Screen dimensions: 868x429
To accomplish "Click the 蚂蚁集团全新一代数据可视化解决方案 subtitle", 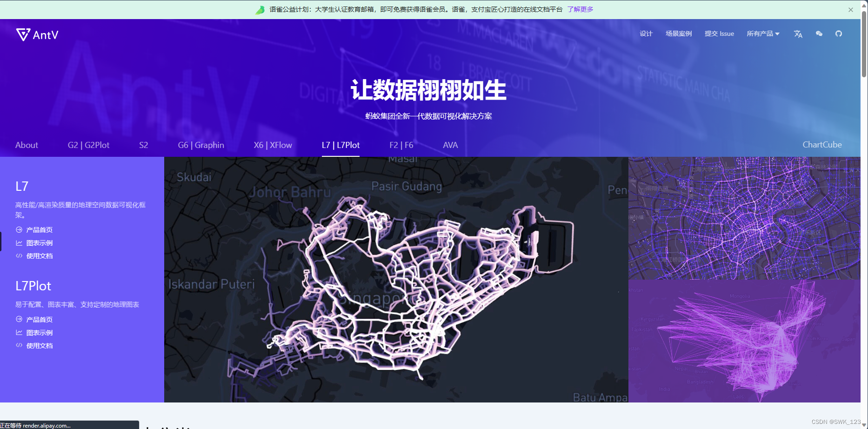I will click(x=428, y=116).
